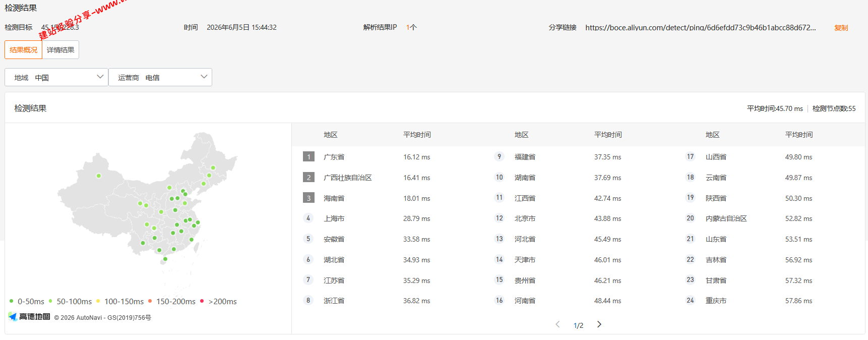
Task: Click the 河北省 region name
Action: pyautogui.click(x=525, y=239)
